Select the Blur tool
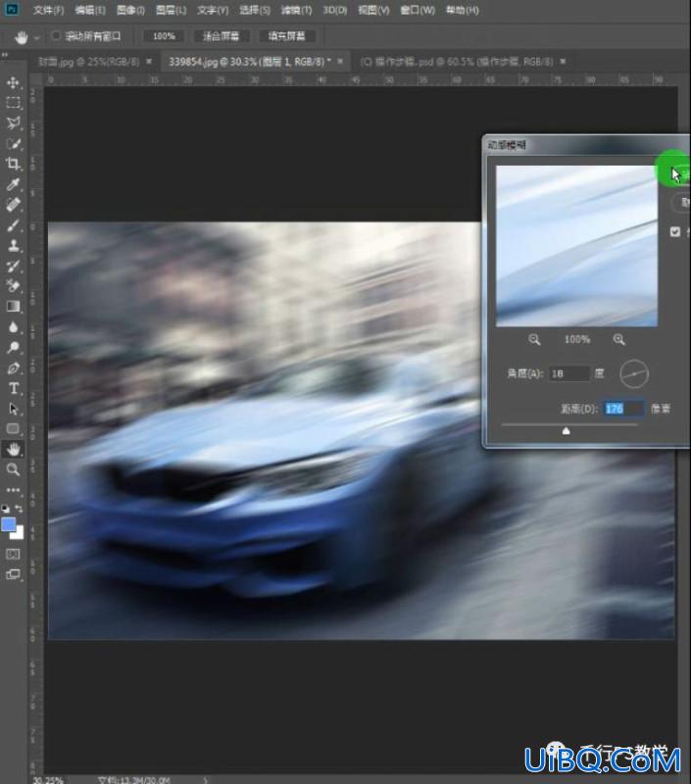The width and height of the screenshot is (691, 784). click(13, 327)
